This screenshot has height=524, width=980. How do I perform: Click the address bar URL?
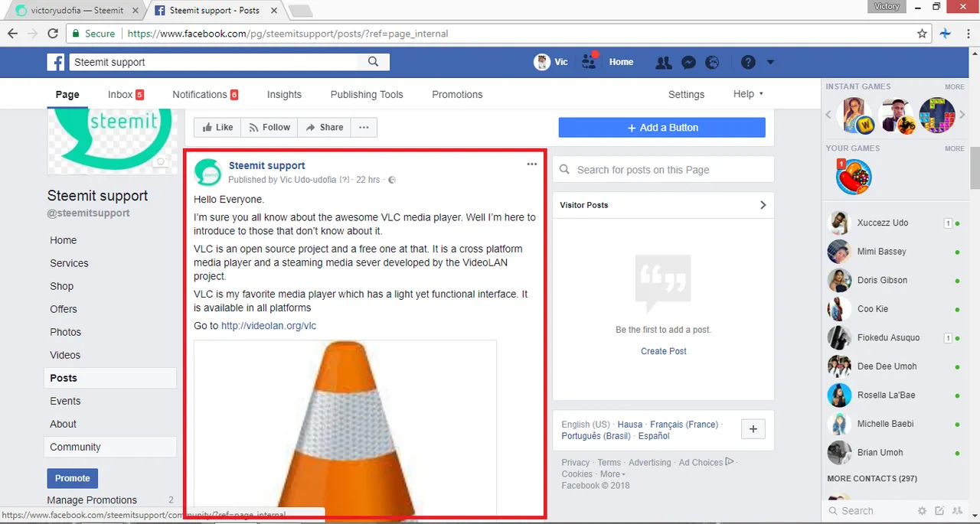pos(287,34)
